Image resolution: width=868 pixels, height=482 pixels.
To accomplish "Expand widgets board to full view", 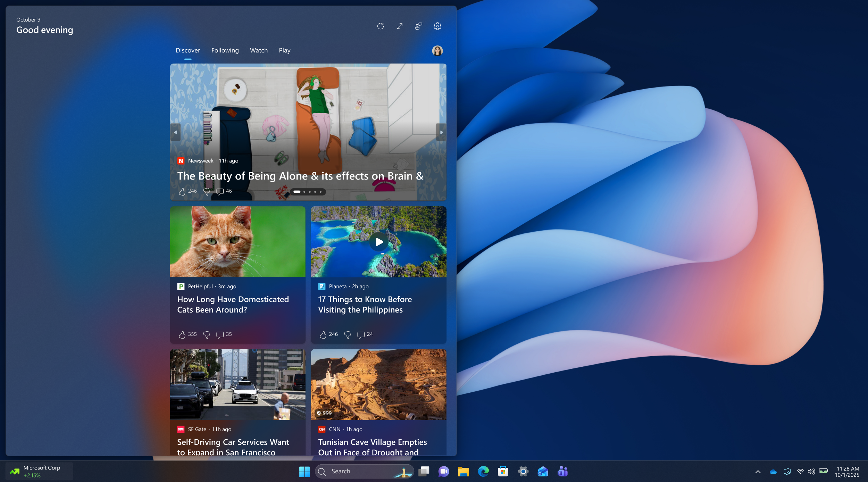I will pyautogui.click(x=400, y=26).
